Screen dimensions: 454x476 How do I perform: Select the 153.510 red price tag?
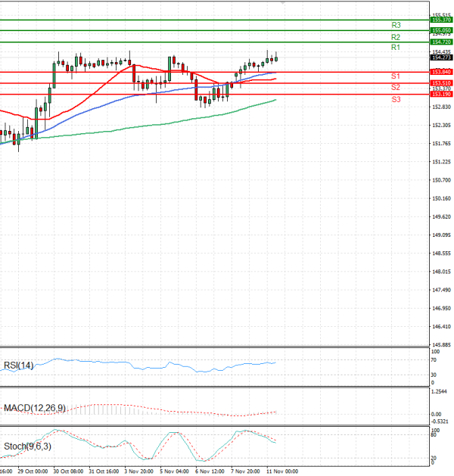pyautogui.click(x=441, y=82)
